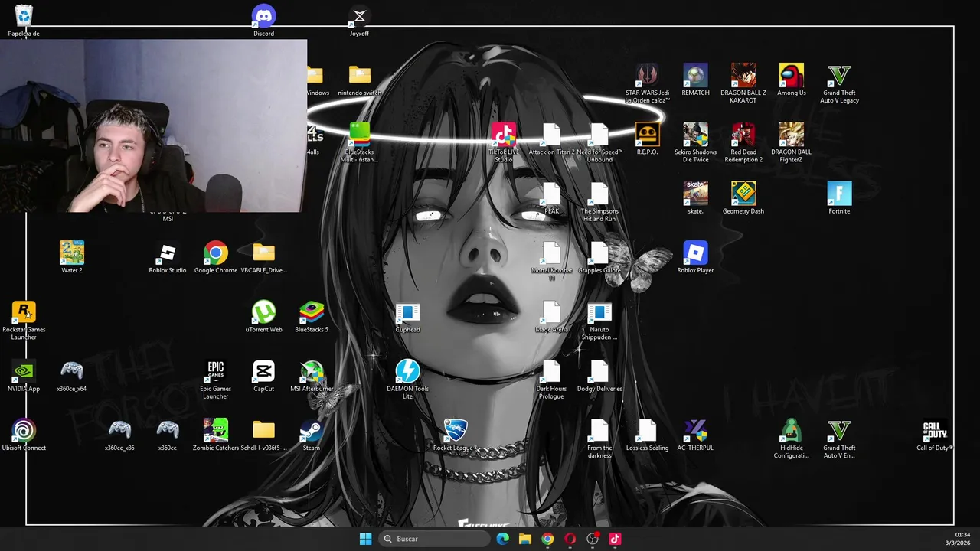Open File Explorer from the taskbar

(x=524, y=539)
